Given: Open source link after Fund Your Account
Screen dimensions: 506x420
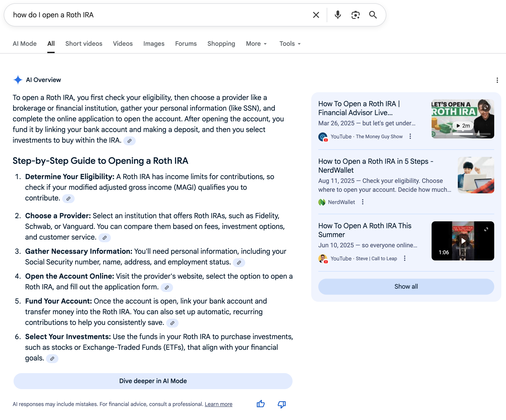Looking at the screenshot, I should coord(172,323).
